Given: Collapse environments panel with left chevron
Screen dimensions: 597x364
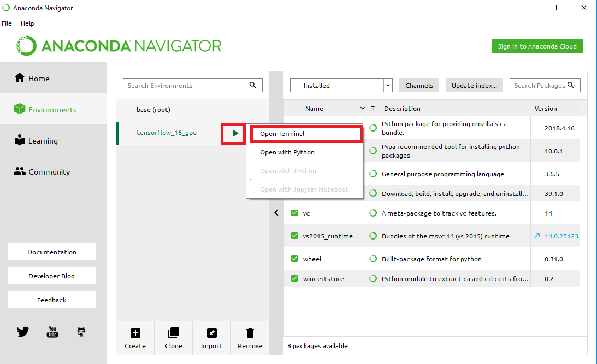Looking at the screenshot, I should click(276, 213).
